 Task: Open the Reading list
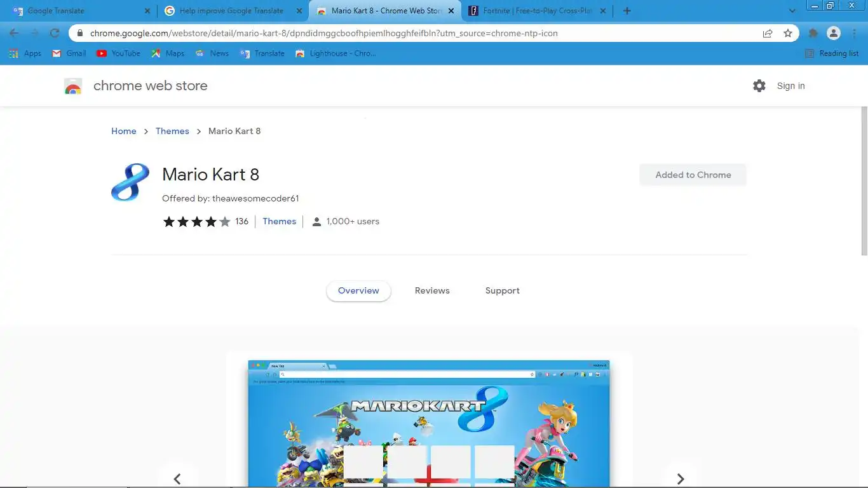click(x=832, y=53)
